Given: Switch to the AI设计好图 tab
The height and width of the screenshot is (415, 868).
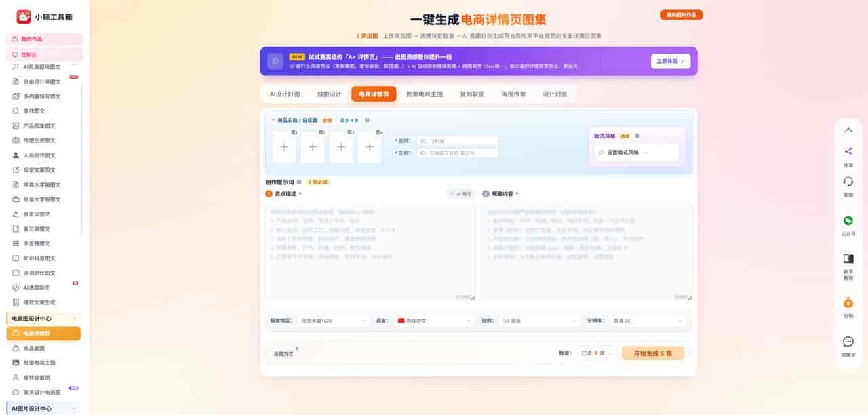Looking at the screenshot, I should (284, 94).
